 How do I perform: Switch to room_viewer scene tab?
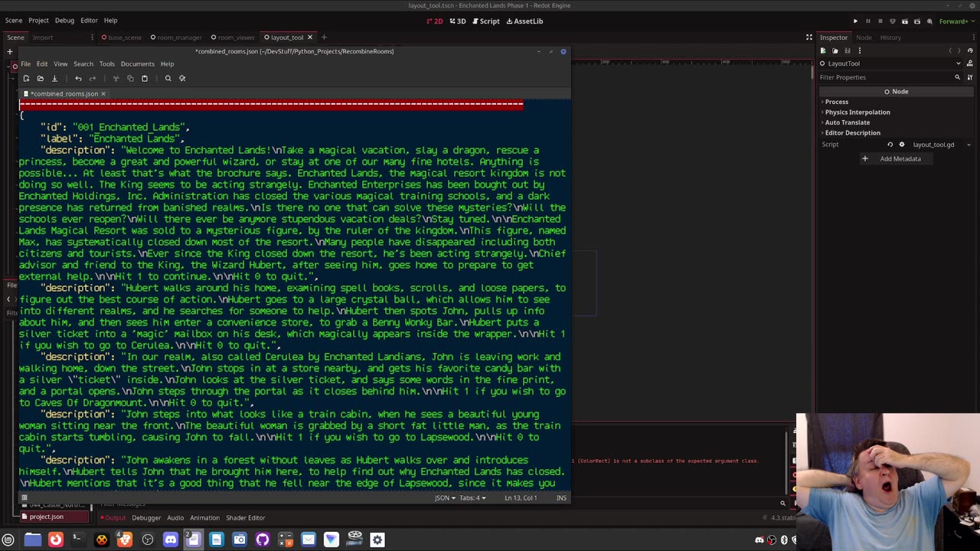[x=233, y=37]
